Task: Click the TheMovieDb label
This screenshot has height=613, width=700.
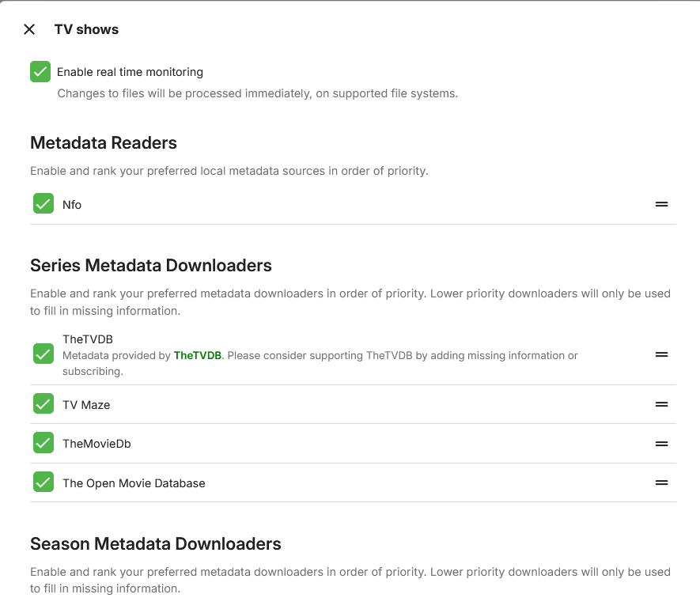Action: pos(96,444)
